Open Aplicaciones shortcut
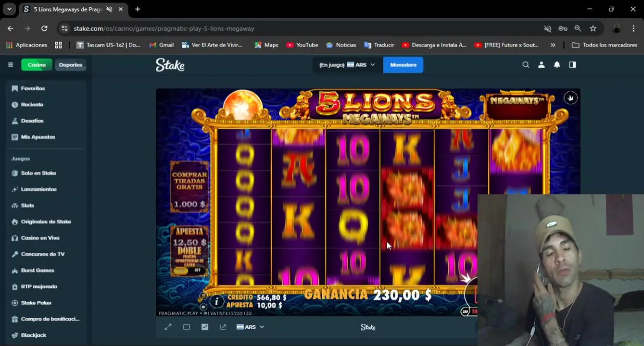The width and height of the screenshot is (644, 346). (x=26, y=45)
